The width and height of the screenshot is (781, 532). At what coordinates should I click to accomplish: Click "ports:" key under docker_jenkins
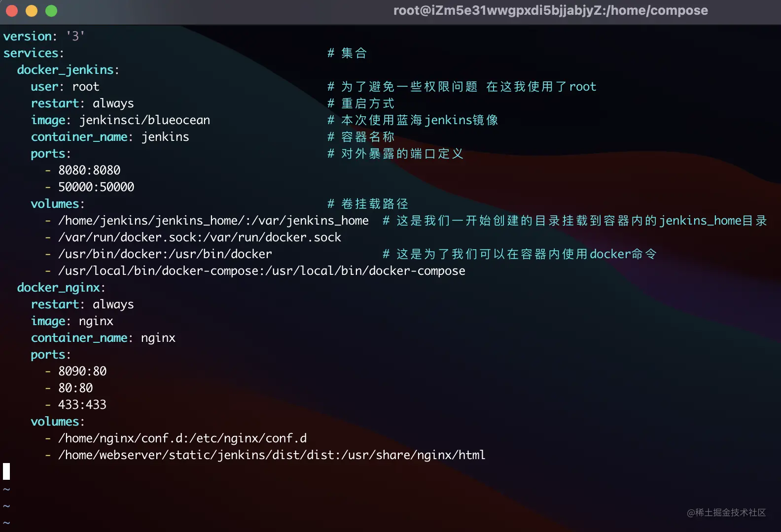[51, 154]
